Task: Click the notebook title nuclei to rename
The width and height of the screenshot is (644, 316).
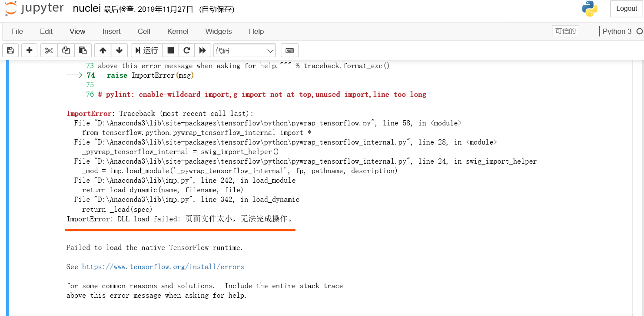Action: tap(86, 8)
